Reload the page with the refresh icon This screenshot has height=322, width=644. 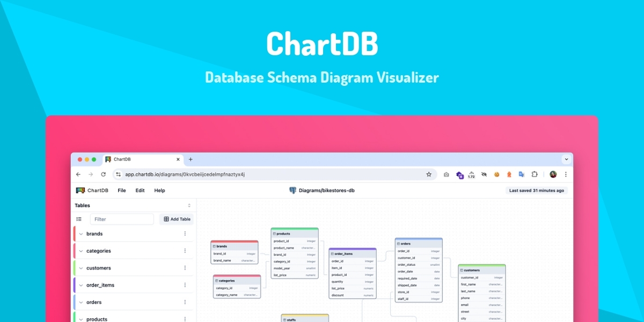pos(103,174)
